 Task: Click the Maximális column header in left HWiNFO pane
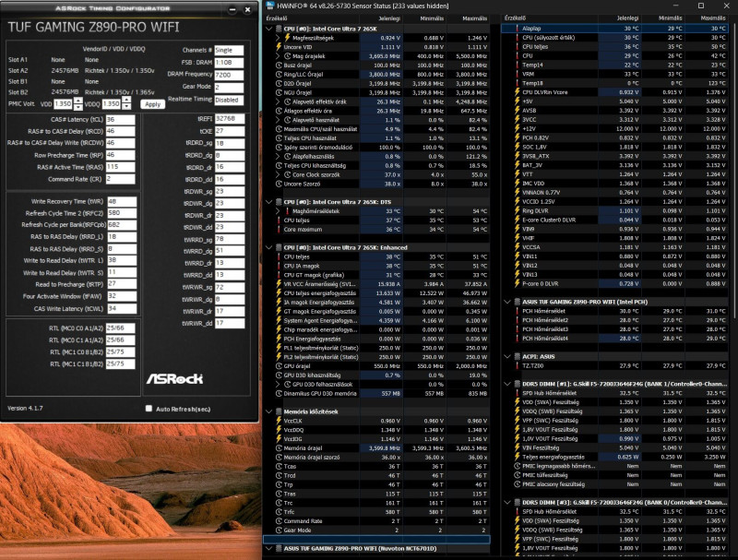(474, 18)
